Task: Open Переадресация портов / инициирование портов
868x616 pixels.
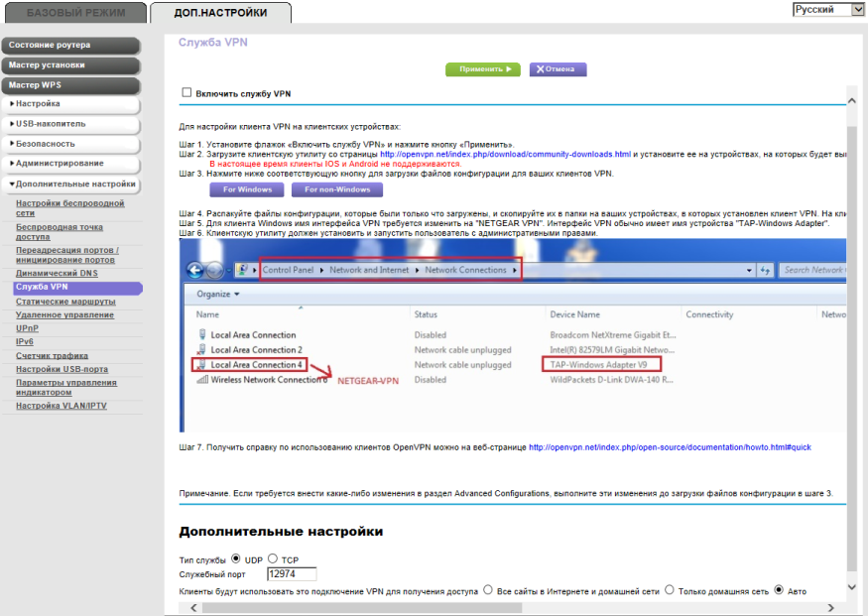Action: [x=67, y=255]
